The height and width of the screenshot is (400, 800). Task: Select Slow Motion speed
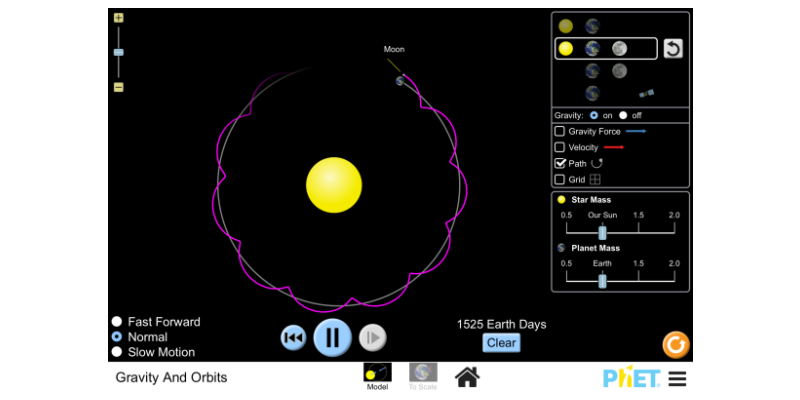[x=117, y=352]
